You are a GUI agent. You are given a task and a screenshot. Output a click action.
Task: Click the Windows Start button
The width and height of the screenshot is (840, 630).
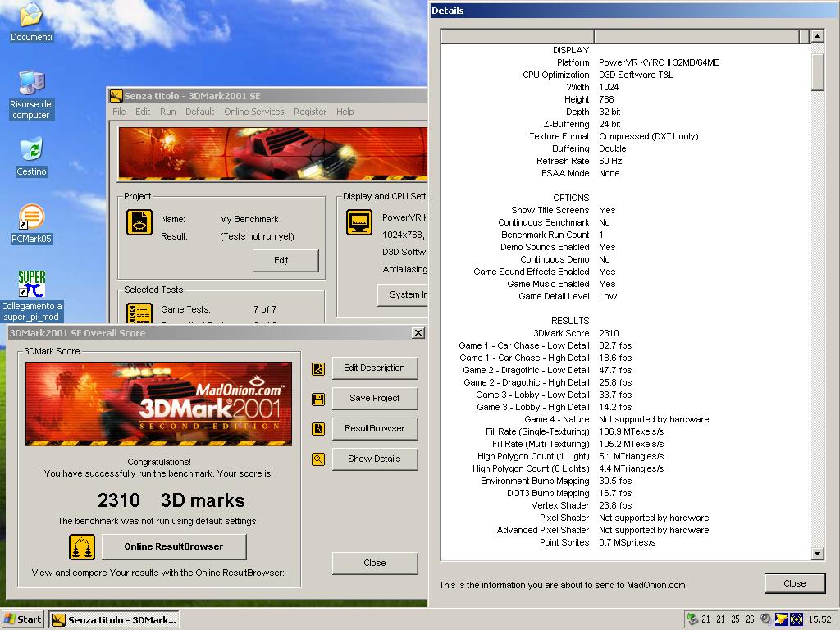click(23, 619)
